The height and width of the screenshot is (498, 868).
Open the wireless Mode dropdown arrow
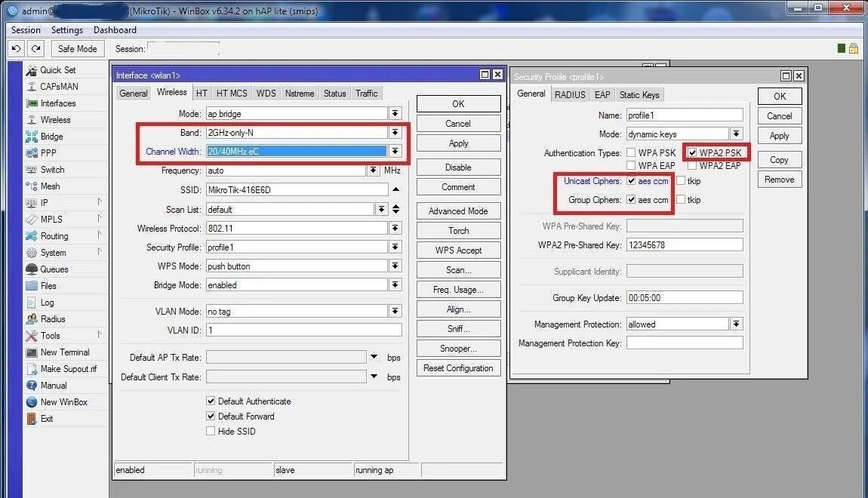396,113
